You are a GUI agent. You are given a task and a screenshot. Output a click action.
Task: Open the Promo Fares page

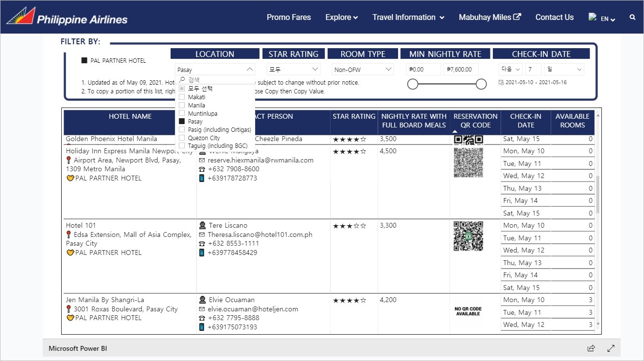pos(289,17)
